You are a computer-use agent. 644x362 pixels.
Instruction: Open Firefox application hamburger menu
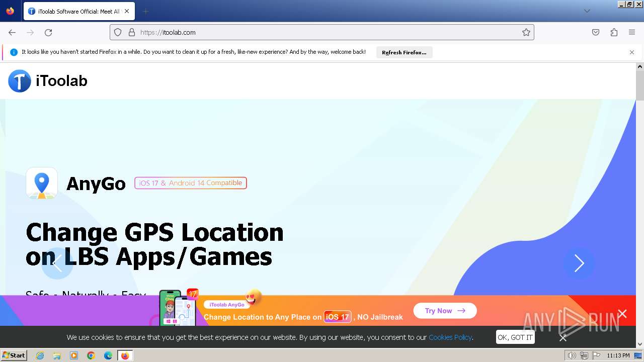[x=632, y=32]
